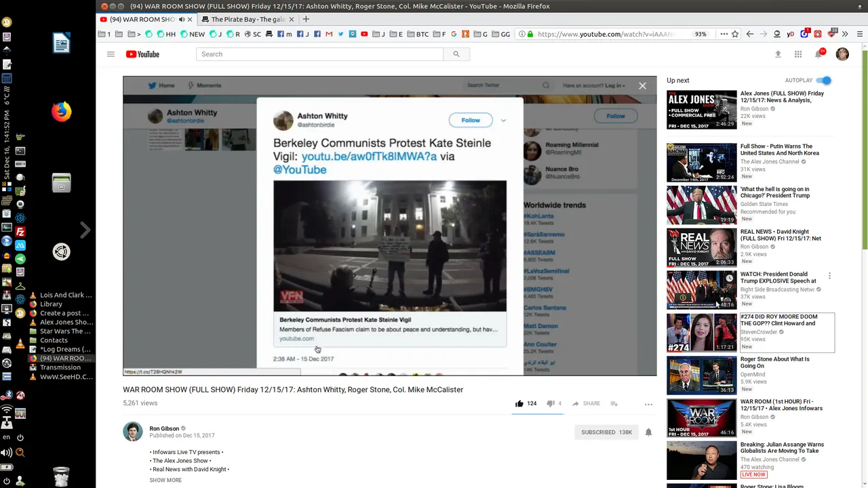Switch to The Pirate Bay tab
The height and width of the screenshot is (488, 868).
point(248,20)
